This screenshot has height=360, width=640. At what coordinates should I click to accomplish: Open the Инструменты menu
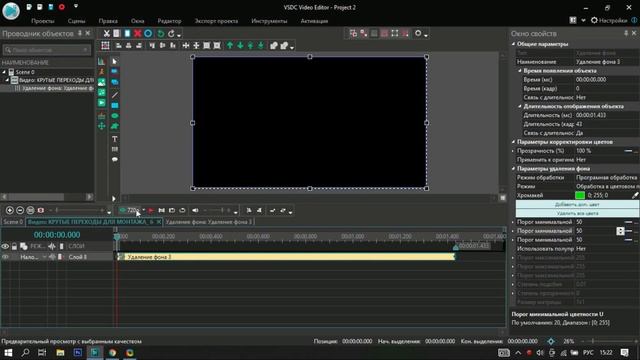click(x=269, y=21)
